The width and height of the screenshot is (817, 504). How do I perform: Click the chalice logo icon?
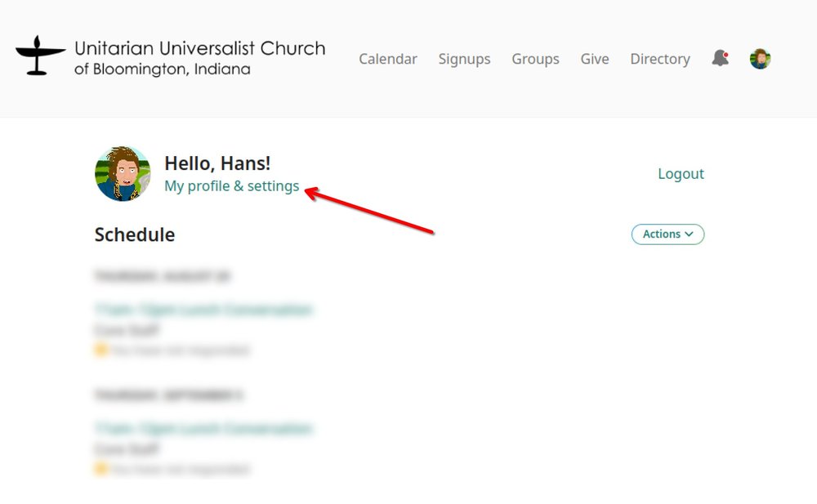(40, 56)
